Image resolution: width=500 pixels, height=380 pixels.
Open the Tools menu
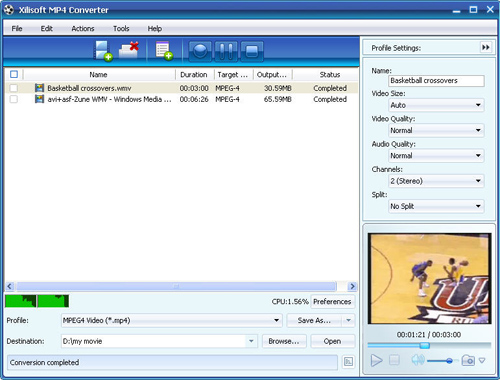point(121,29)
